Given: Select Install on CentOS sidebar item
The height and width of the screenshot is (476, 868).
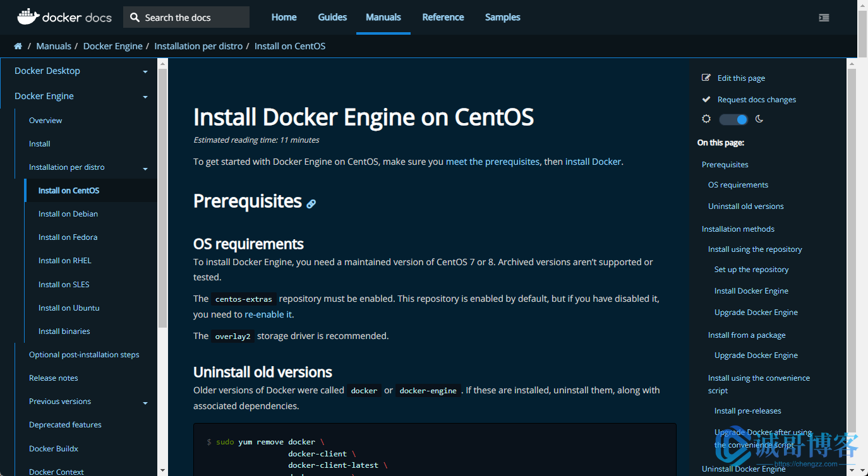Looking at the screenshot, I should tap(69, 191).
